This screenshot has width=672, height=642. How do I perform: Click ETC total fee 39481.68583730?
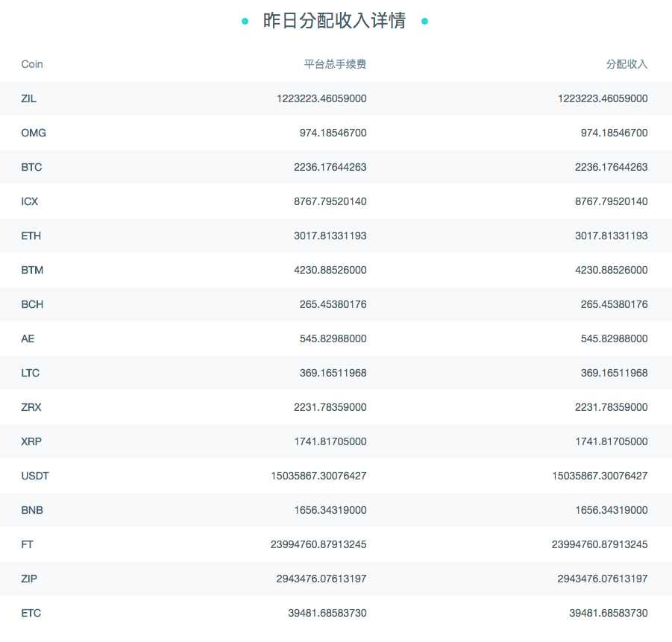[x=327, y=613]
